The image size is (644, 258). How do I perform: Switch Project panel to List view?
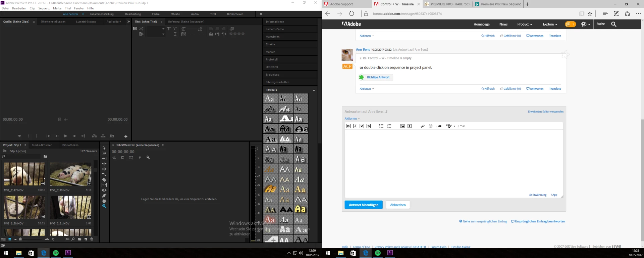click(x=3, y=239)
